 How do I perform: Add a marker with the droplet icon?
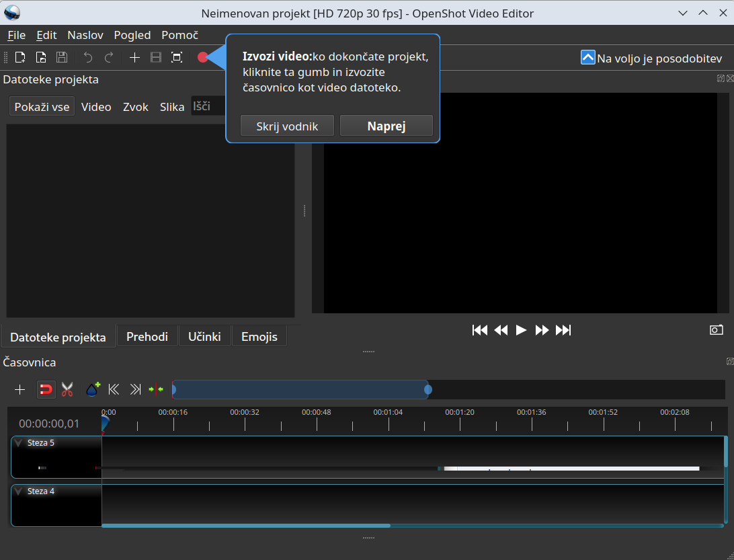tap(93, 389)
